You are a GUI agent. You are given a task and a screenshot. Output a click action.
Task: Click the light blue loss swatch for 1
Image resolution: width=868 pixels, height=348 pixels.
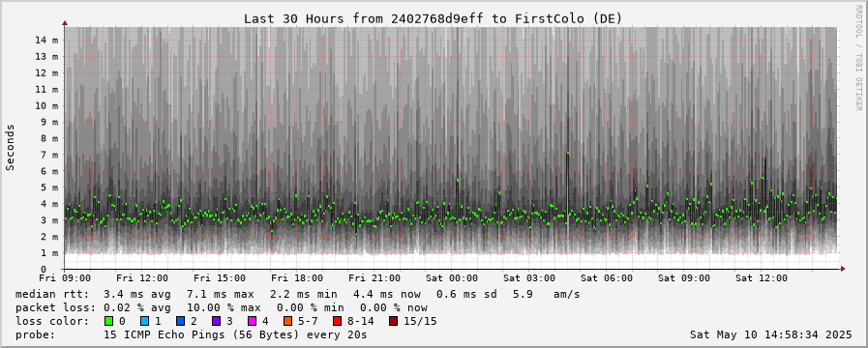(x=144, y=321)
